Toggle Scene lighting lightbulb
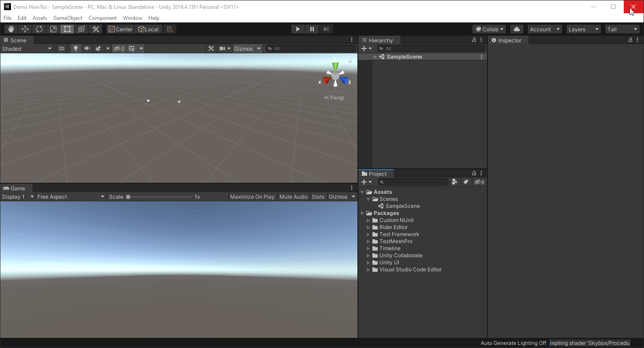This screenshot has height=348, width=644. (x=76, y=48)
